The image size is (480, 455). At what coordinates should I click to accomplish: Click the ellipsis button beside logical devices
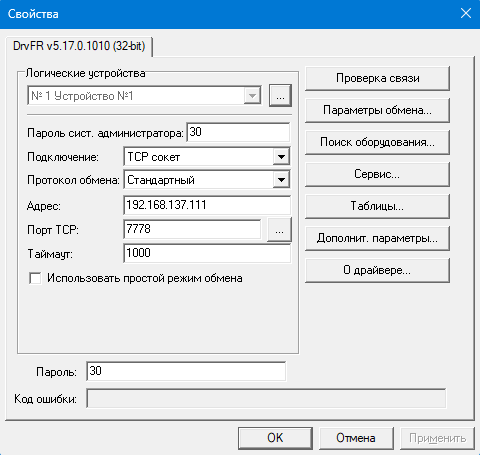click(x=280, y=96)
